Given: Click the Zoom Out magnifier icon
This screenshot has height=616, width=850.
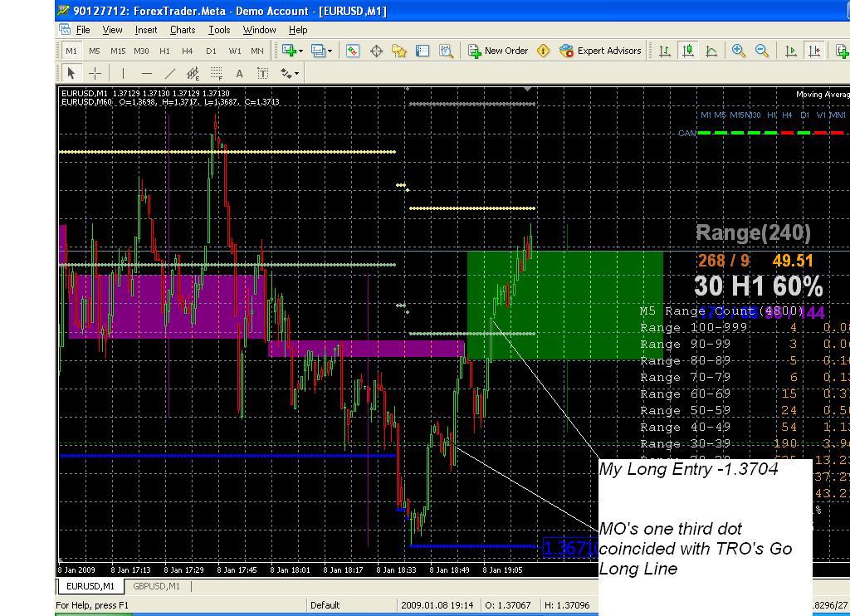Looking at the screenshot, I should click(x=761, y=51).
